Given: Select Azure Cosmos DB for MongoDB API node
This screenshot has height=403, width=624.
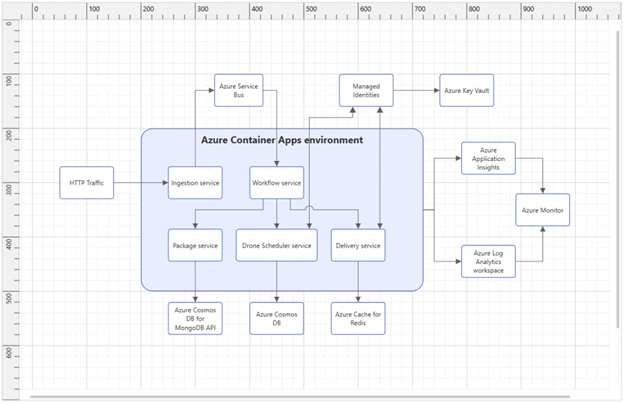Looking at the screenshot, I should 195,317.
